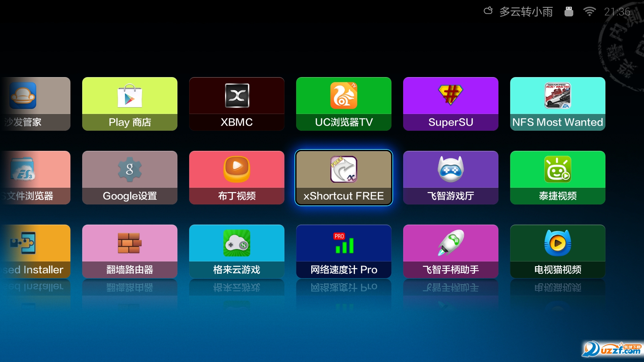Start NFS Most Wanted game

coord(557,104)
